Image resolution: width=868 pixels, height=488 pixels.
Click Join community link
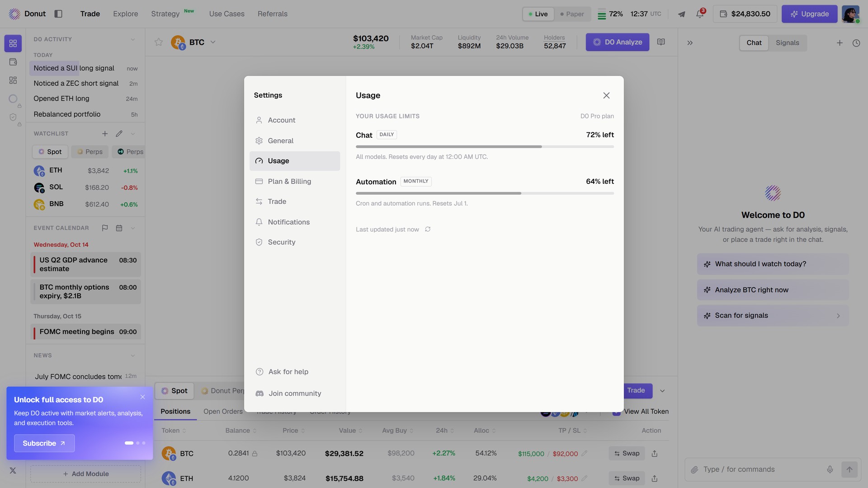click(288, 394)
